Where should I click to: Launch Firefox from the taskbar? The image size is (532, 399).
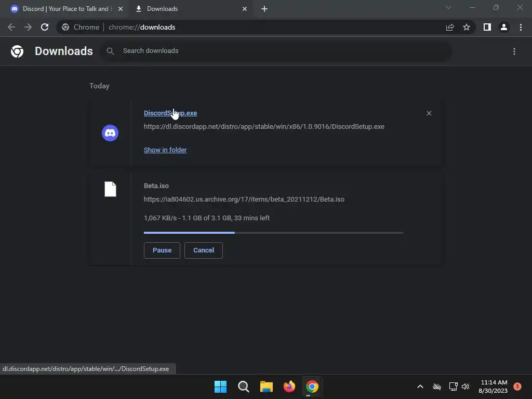[x=289, y=387]
